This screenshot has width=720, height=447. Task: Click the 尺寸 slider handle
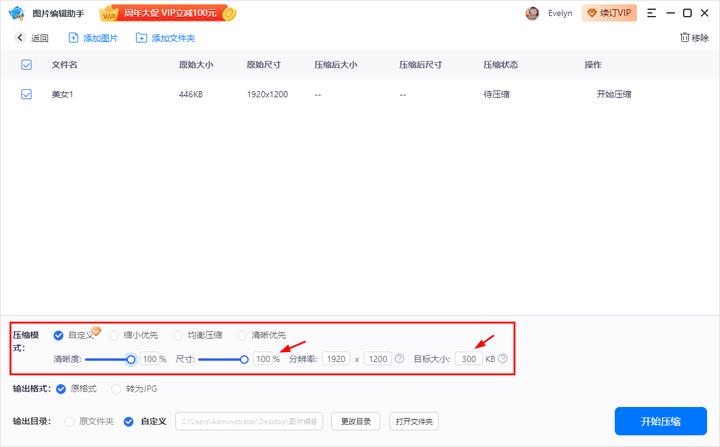244,359
